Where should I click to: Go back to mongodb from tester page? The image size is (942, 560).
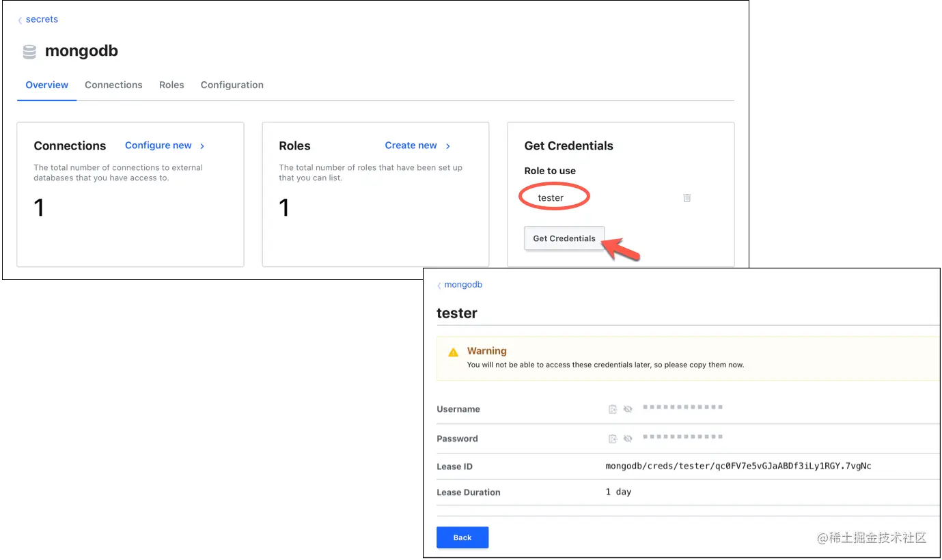pos(460,285)
